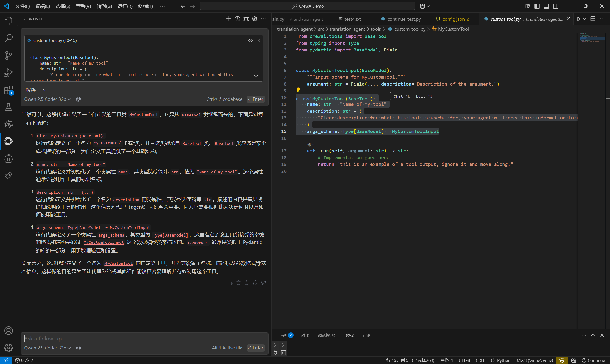
Task: Expand the collapsed code snippet chevron
Action: (x=256, y=76)
